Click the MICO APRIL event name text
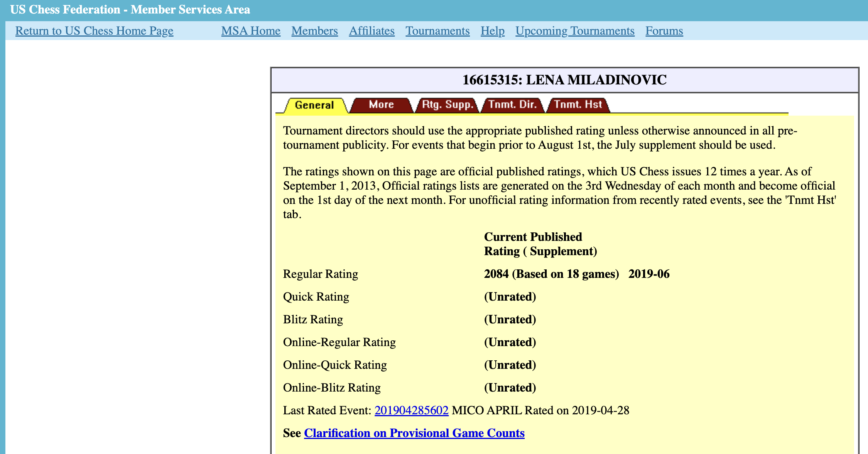Screen dimensions: 868x454 pos(486,410)
